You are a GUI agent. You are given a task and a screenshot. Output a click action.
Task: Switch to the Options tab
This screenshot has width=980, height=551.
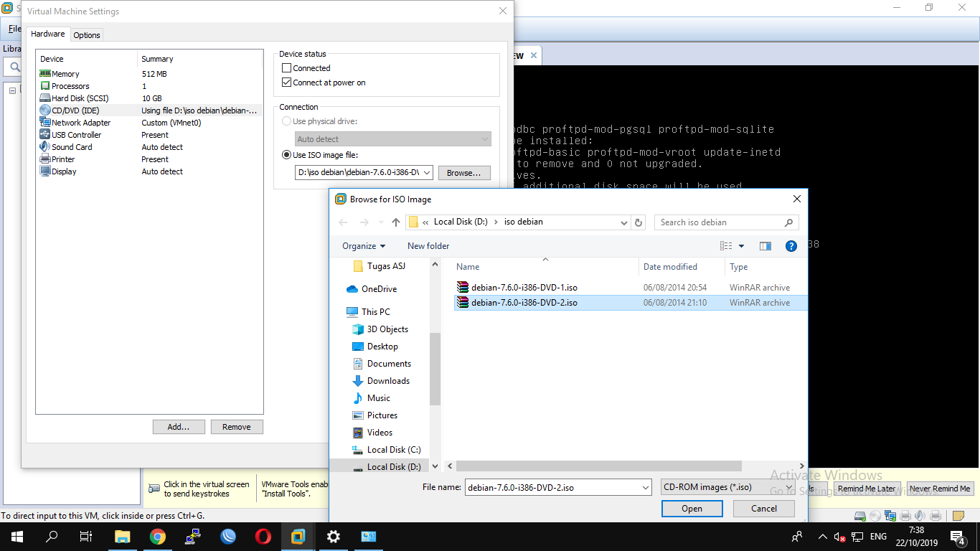[87, 35]
